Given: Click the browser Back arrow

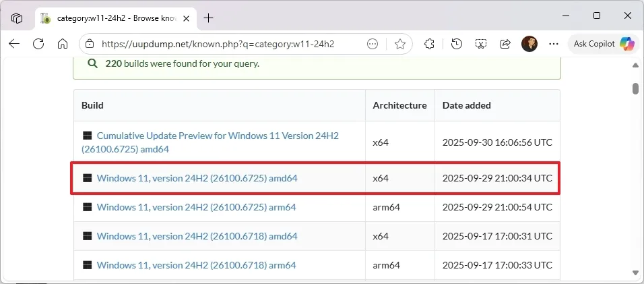Looking at the screenshot, I should pyautogui.click(x=14, y=44).
